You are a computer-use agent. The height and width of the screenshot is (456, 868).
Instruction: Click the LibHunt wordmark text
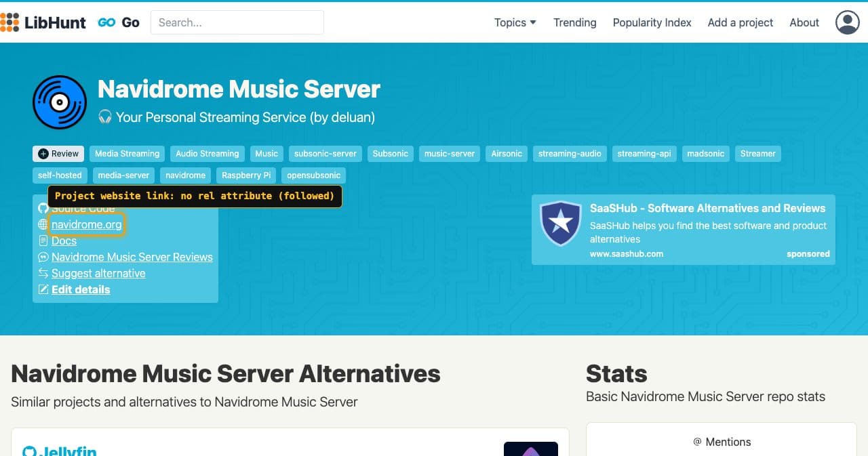pyautogui.click(x=55, y=22)
